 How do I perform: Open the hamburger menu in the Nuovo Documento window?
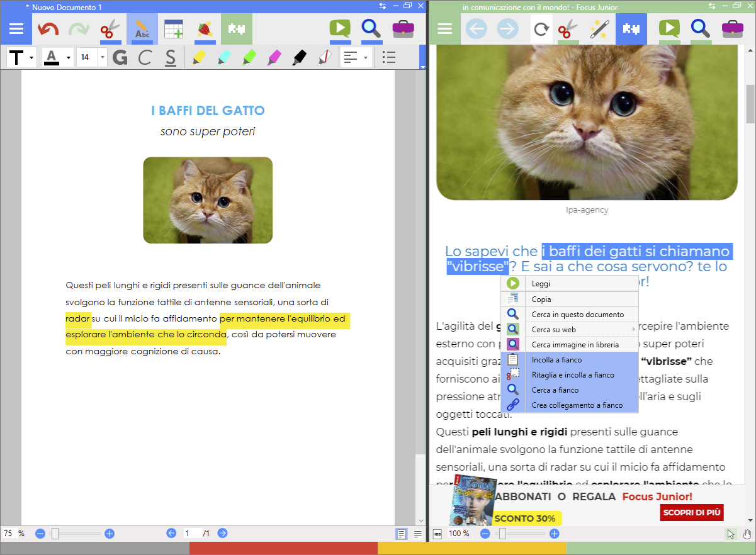point(16,29)
